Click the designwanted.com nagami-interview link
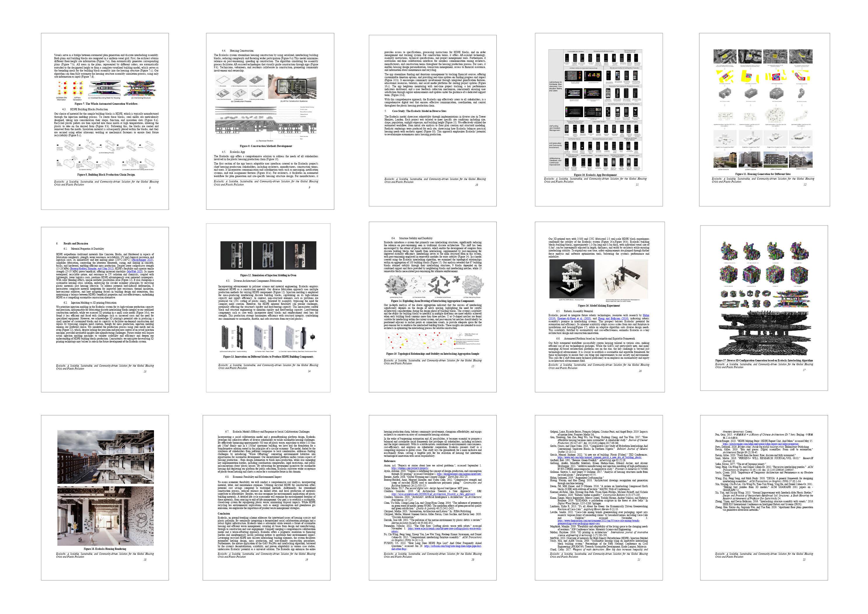 point(459,474)
